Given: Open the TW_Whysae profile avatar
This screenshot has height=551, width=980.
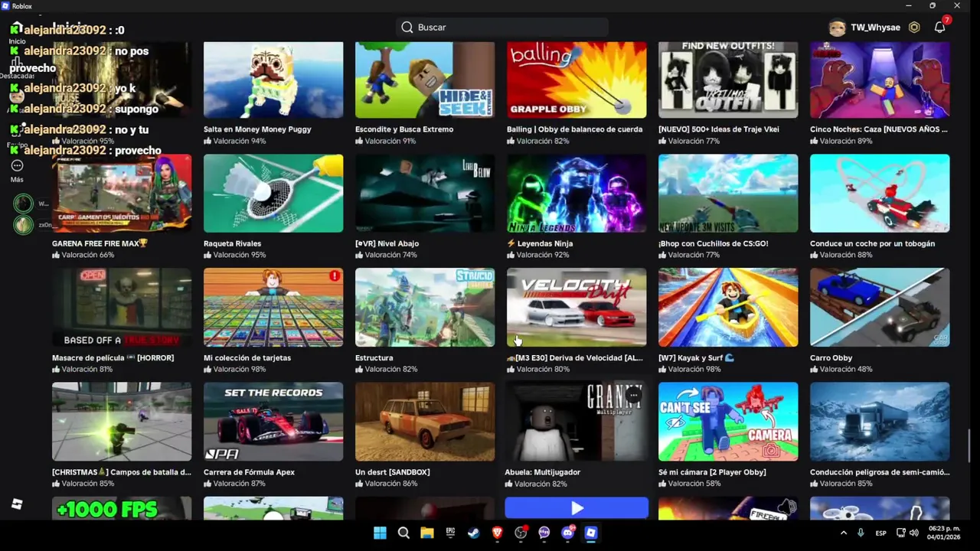Looking at the screenshot, I should pyautogui.click(x=838, y=28).
